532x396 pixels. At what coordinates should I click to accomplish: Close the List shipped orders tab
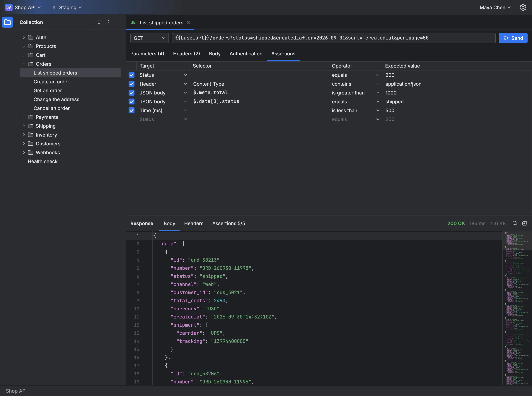[x=188, y=23]
